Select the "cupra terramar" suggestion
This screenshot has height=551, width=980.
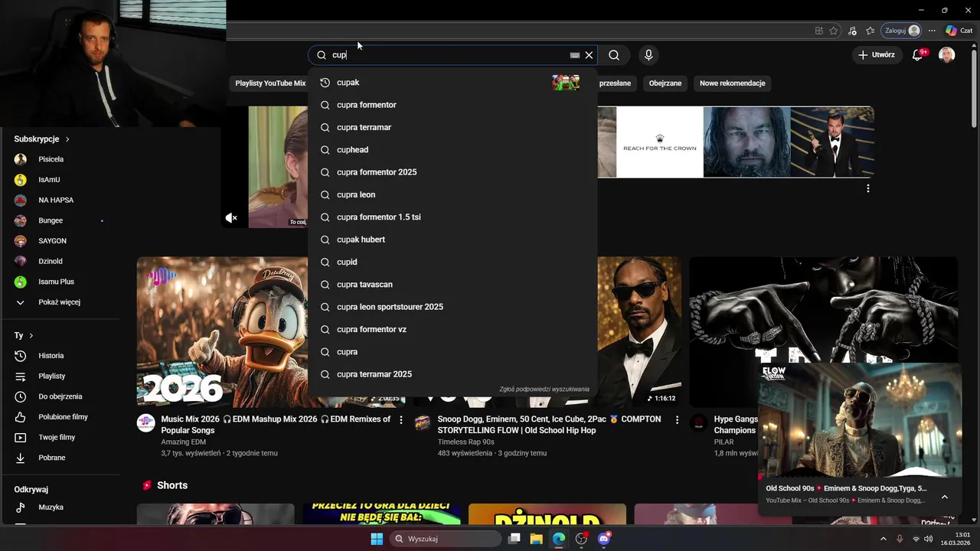pos(452,127)
